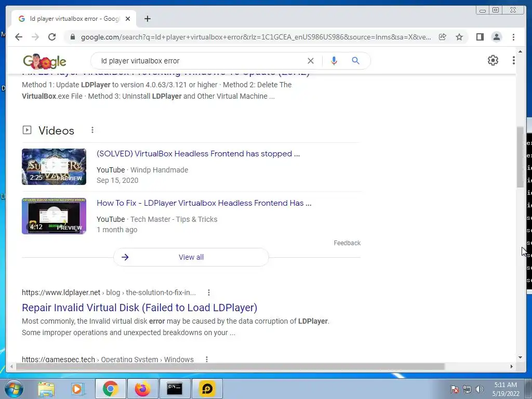Open Chrome's three-dot menu
The width and height of the screenshot is (532, 399).
(x=513, y=37)
